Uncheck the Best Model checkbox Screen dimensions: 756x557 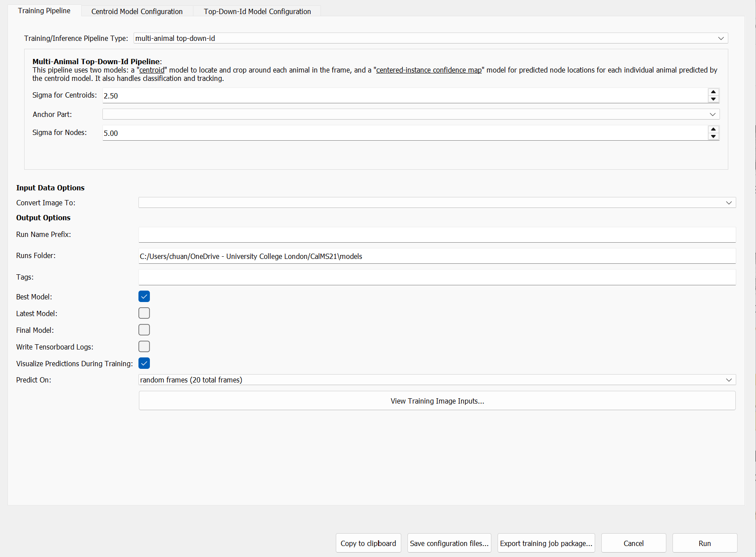coord(144,296)
